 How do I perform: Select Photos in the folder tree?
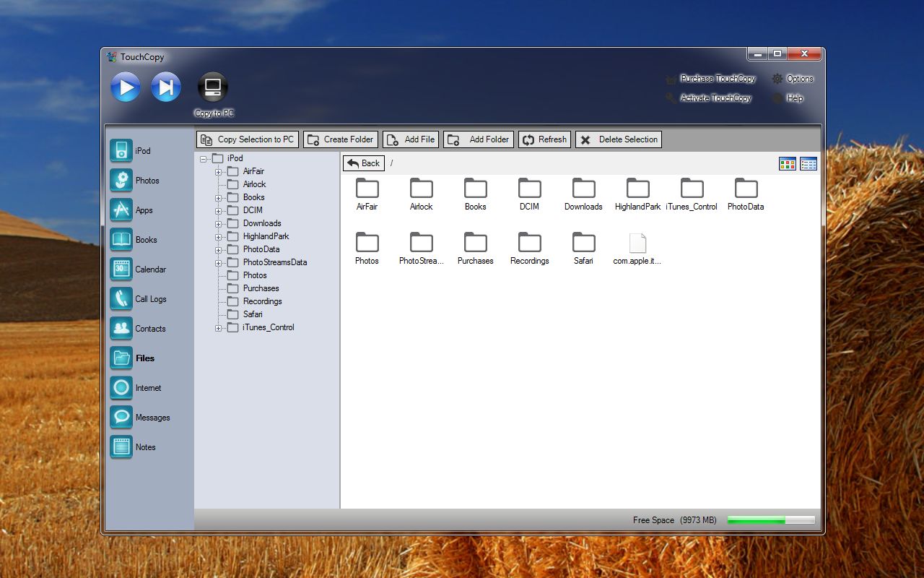(x=255, y=275)
